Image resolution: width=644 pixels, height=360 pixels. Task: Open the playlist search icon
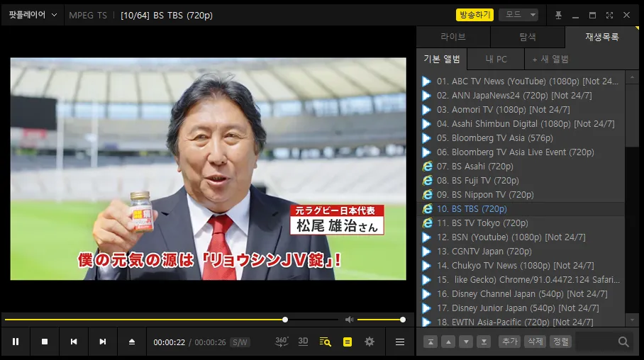623,342
